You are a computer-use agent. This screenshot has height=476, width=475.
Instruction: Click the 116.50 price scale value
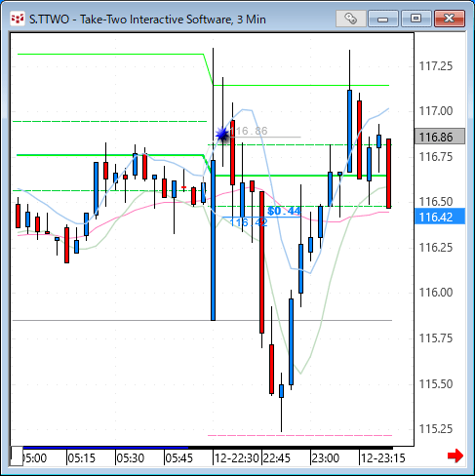tap(436, 202)
